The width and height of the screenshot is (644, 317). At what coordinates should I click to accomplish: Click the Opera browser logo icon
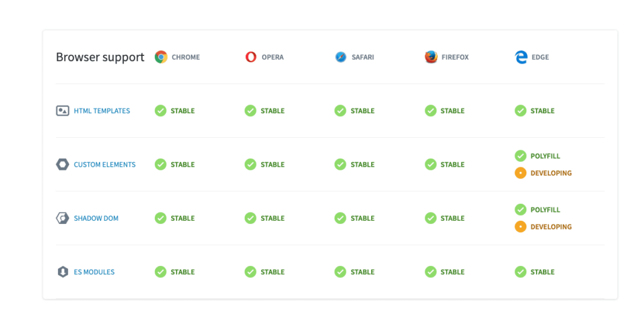(251, 57)
